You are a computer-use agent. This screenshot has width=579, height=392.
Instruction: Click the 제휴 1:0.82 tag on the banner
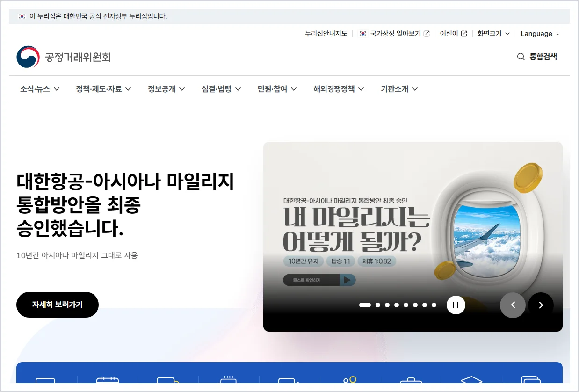(376, 261)
